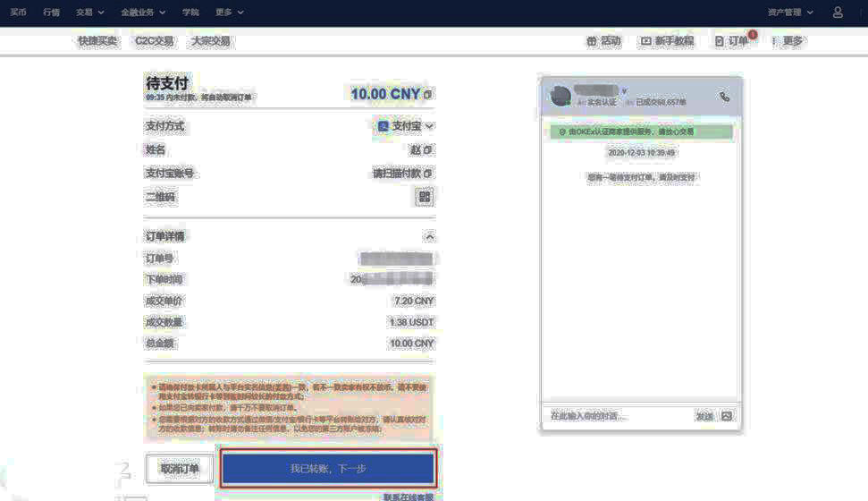Click copy icon next to payee name 赵
868x501 pixels.
coord(428,150)
